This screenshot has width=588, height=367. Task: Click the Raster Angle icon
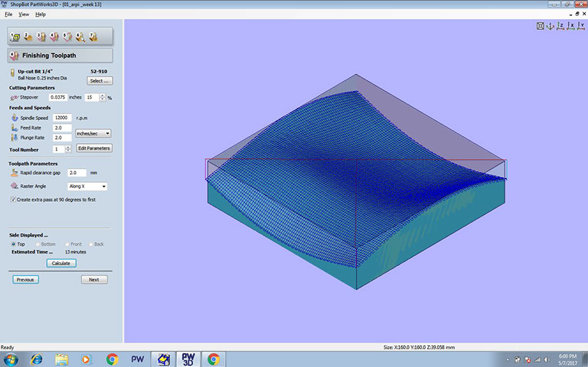(x=14, y=186)
